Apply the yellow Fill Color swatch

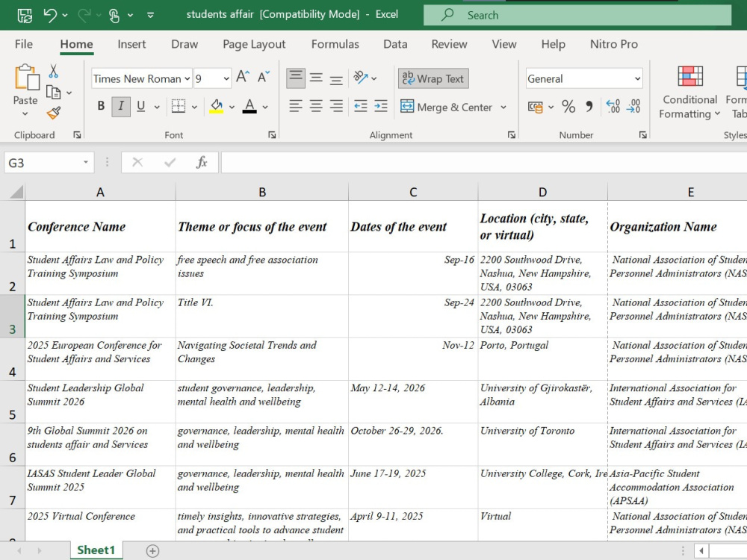[x=217, y=106]
